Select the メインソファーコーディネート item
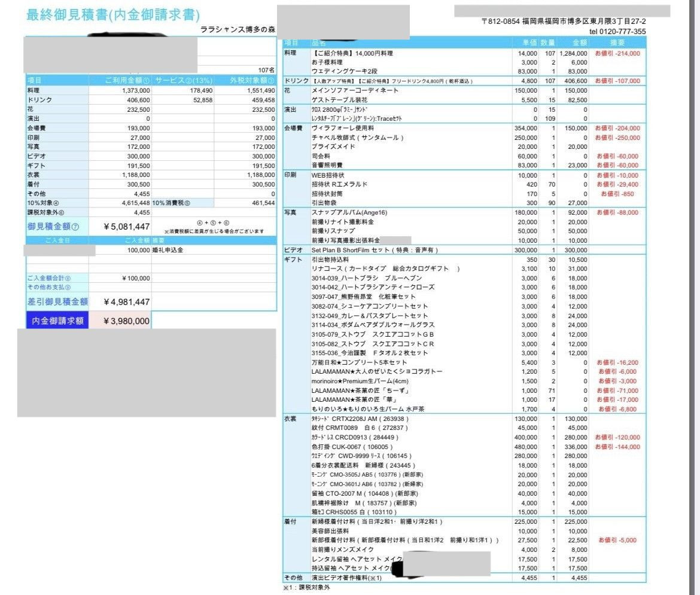700x595 pixels. 355,90
